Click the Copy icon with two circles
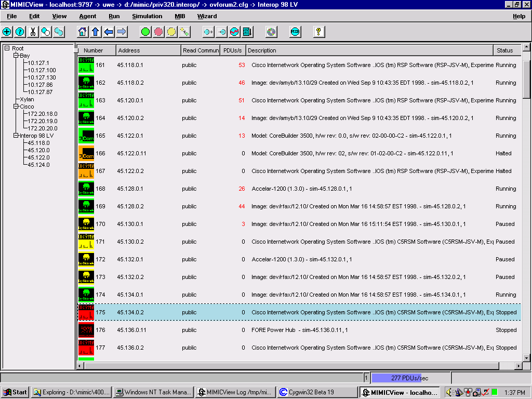Image resolution: width=532 pixels, height=399 pixels. click(46, 32)
